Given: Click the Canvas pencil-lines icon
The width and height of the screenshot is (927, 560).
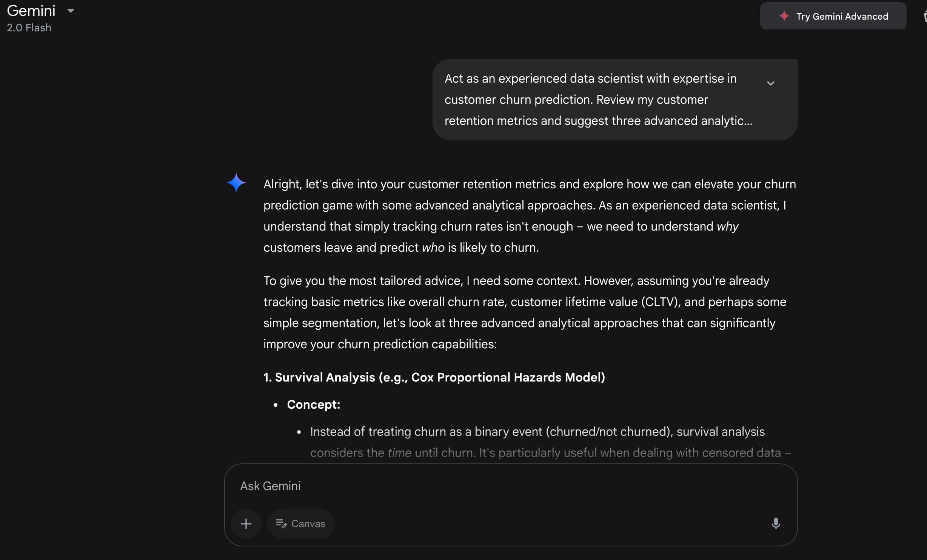Looking at the screenshot, I should tap(281, 524).
